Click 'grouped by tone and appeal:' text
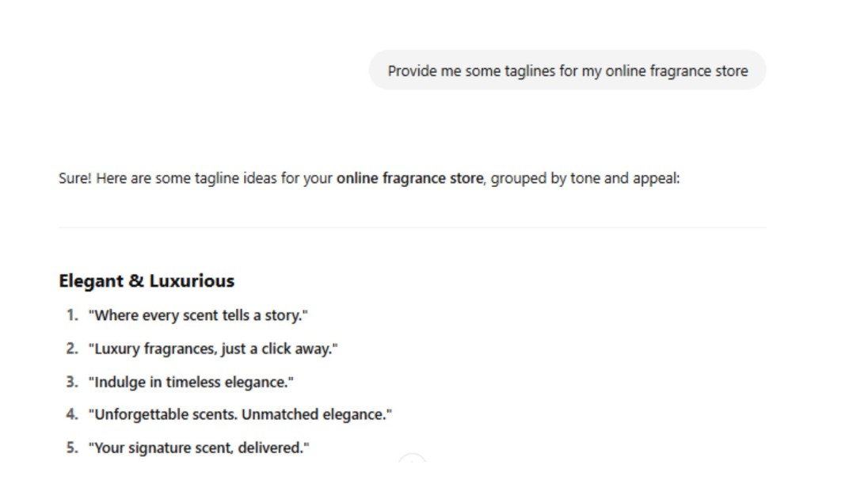The height and width of the screenshot is (488, 868). 585,178
